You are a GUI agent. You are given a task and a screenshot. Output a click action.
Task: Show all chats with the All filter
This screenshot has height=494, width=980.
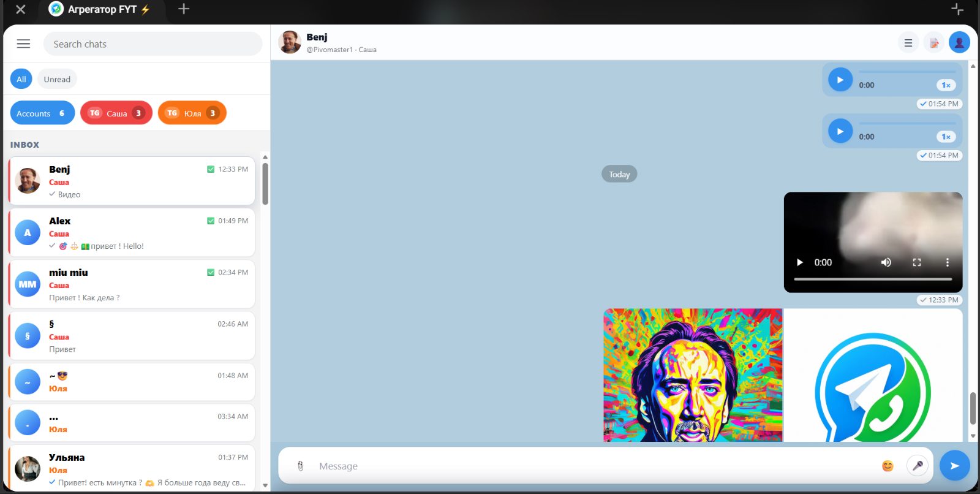click(x=21, y=79)
